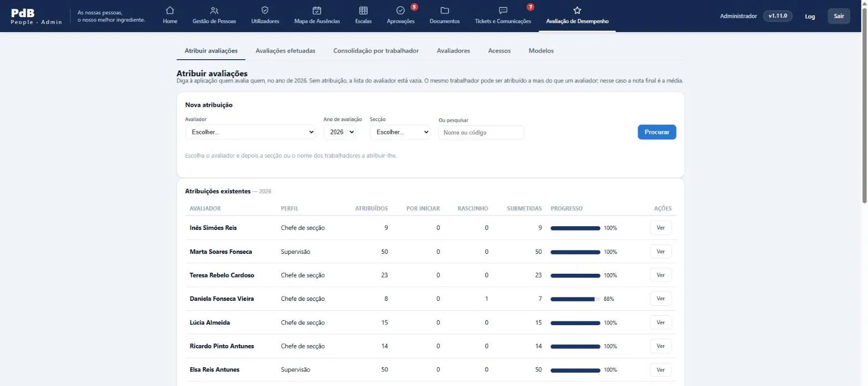
Task: Open Mapa de Ausências calendar icon
Action: pos(317,11)
